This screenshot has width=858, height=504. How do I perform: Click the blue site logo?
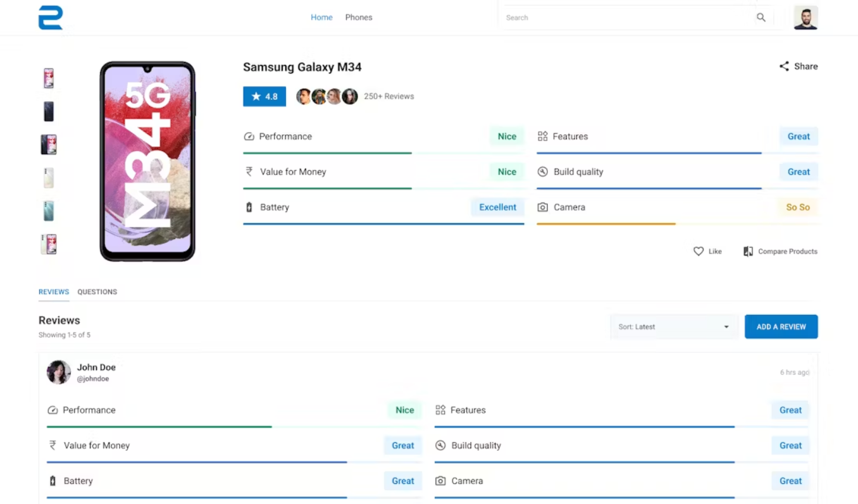(51, 18)
